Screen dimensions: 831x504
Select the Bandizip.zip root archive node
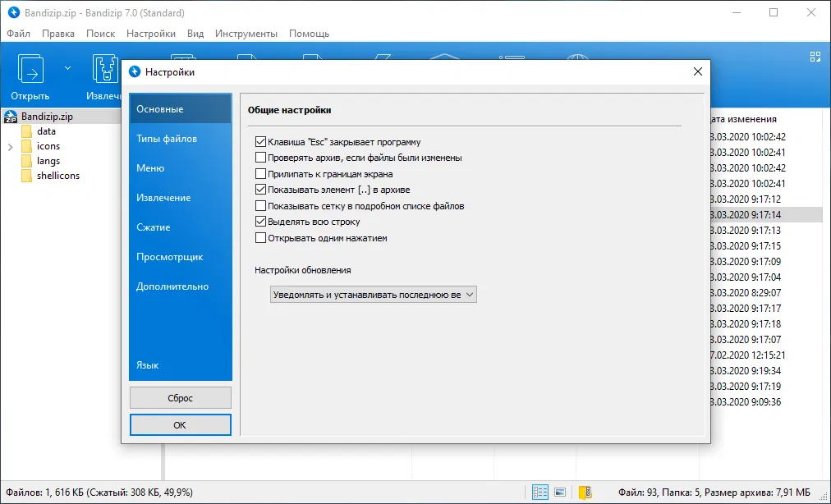(x=47, y=116)
